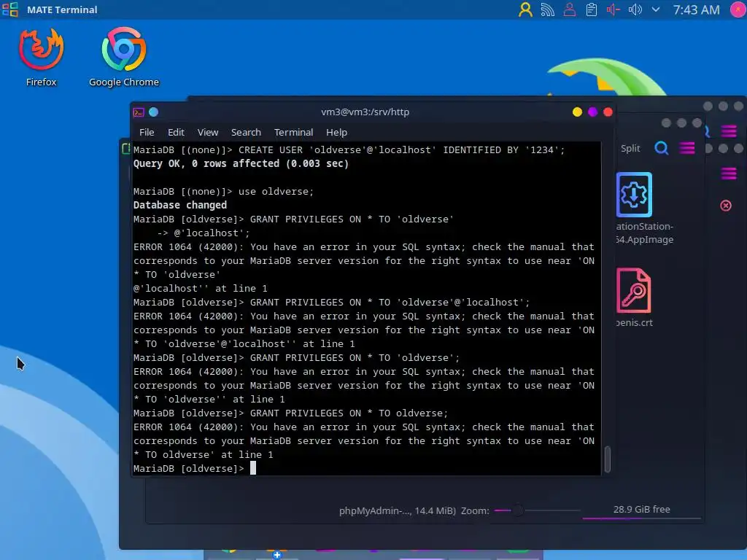Click the 28.9 GiB free space indicator
Viewport: 747px width, 560px height.
641,510
